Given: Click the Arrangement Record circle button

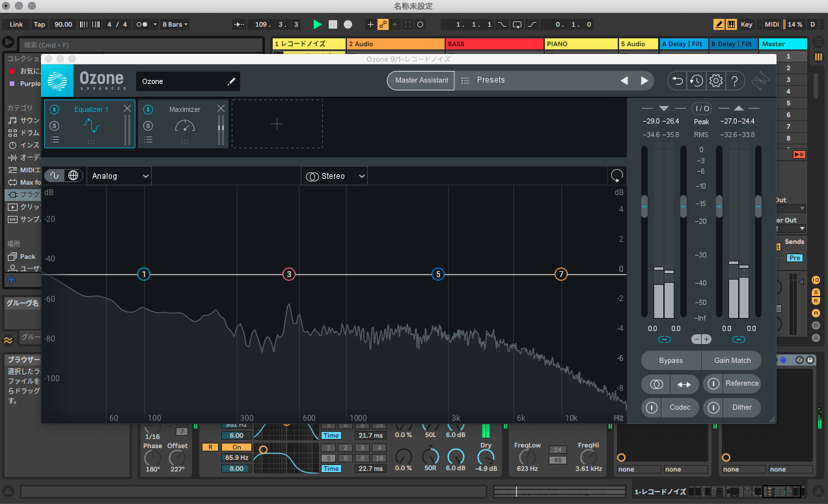Looking at the screenshot, I should pos(348,25).
